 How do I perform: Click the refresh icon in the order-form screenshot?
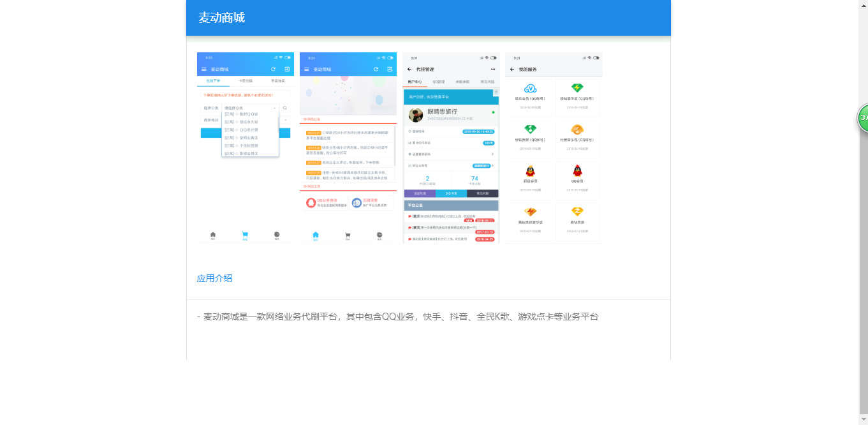pyautogui.click(x=274, y=69)
